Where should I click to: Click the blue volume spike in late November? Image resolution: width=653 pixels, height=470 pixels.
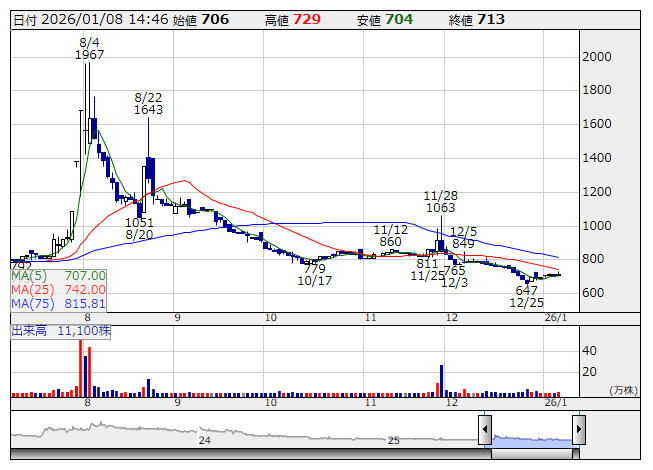(440, 379)
